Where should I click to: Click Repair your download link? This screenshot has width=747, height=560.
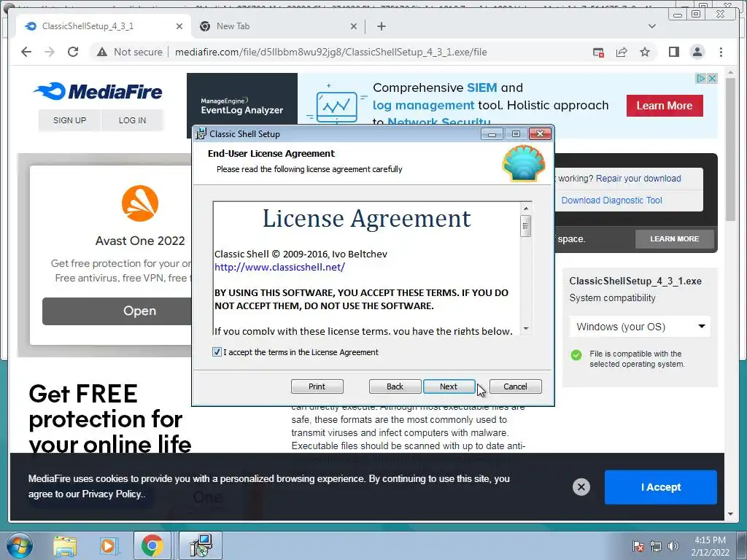pyautogui.click(x=638, y=178)
